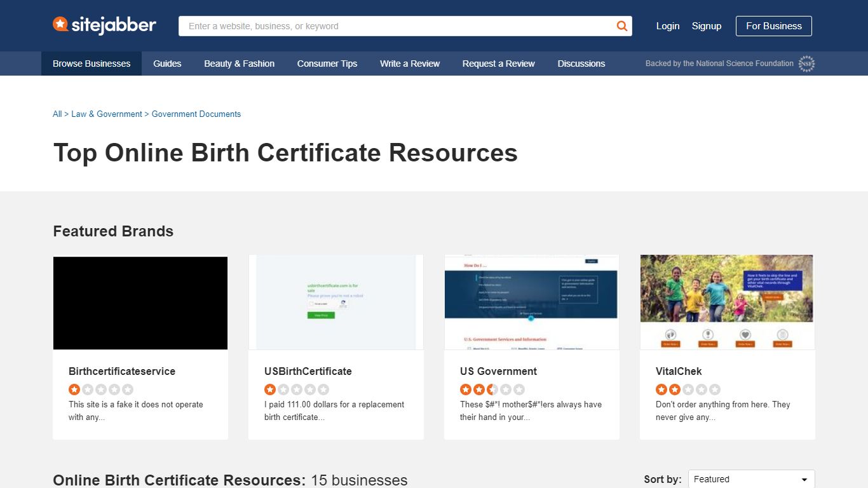868x488 pixels.
Task: Open the Login link
Action: pos(668,26)
